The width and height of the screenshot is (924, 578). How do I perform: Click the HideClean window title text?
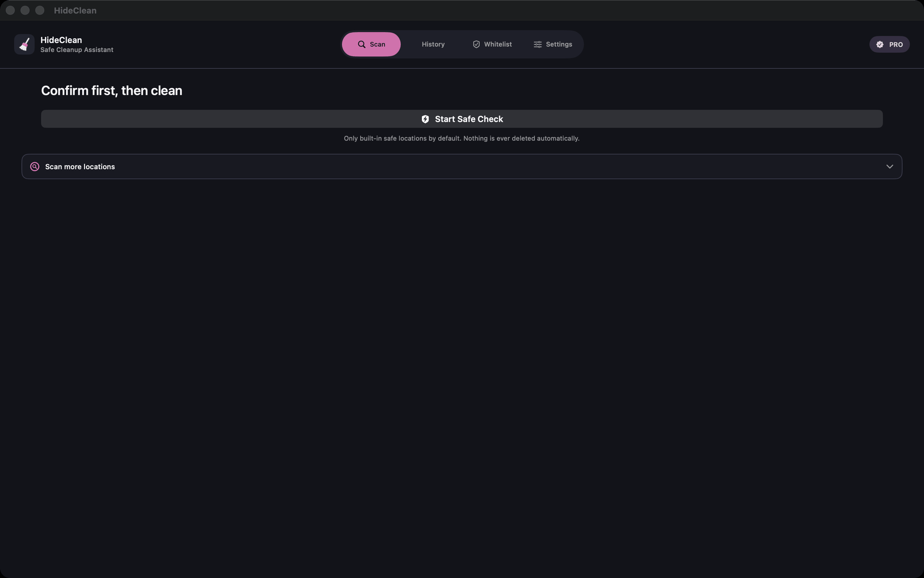(75, 10)
